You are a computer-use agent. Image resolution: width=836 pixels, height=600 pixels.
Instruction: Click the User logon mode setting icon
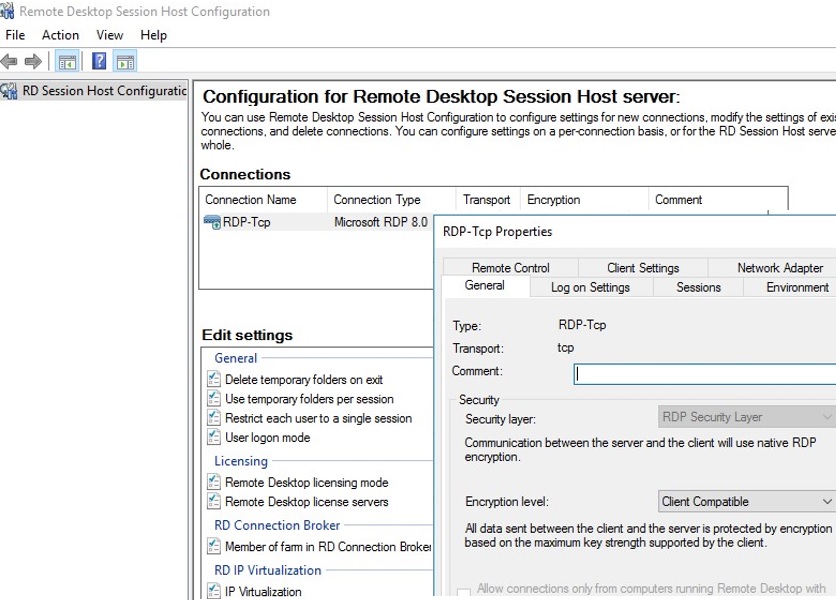214,438
